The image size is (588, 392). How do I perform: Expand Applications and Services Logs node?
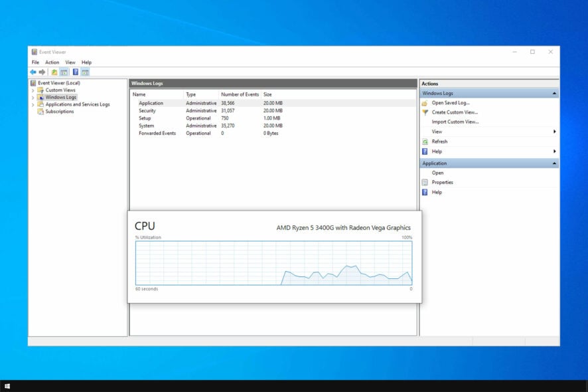click(33, 105)
